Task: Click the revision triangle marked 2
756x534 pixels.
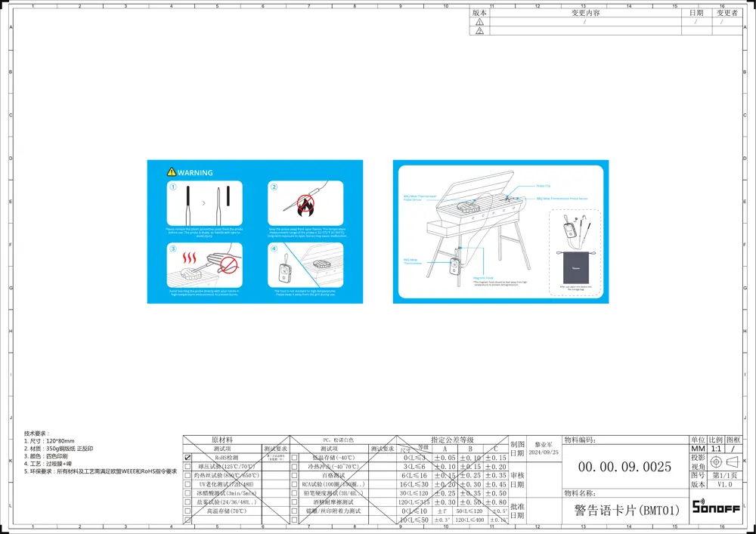Action: 479,31
